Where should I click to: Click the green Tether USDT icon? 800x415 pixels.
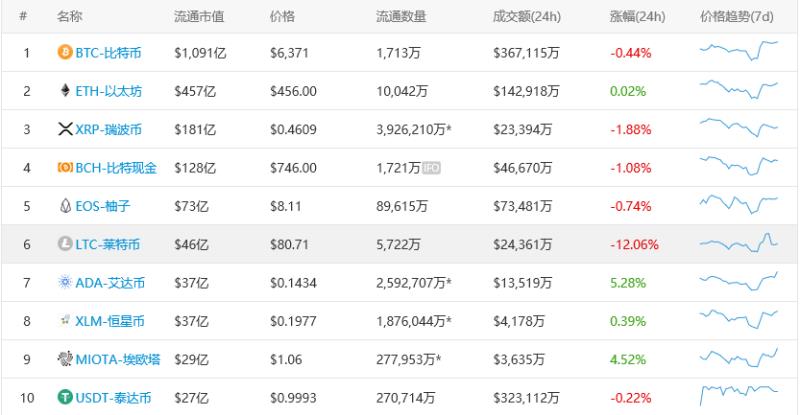click(x=65, y=397)
